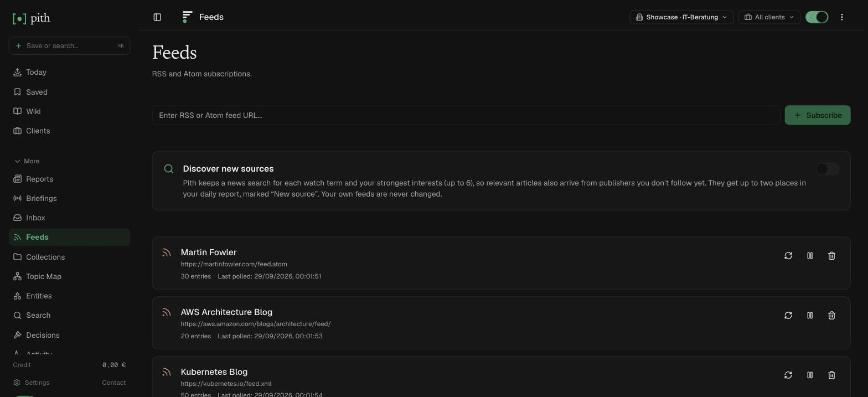868x397 pixels.
Task: Open Collections
Action: (x=69, y=257)
